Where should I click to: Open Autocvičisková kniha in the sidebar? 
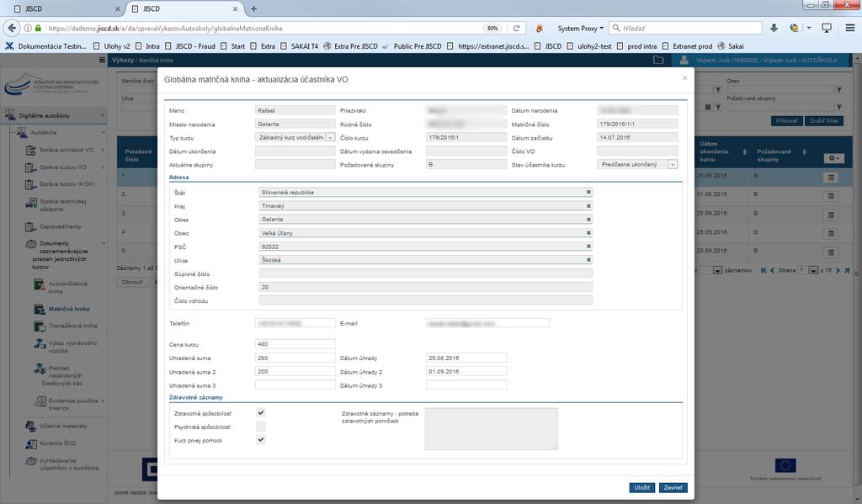(x=67, y=288)
